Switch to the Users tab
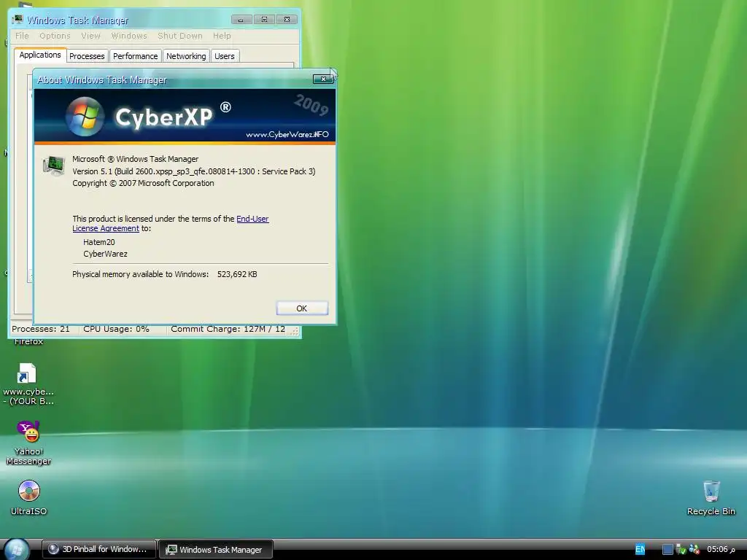The image size is (747, 560). (225, 56)
